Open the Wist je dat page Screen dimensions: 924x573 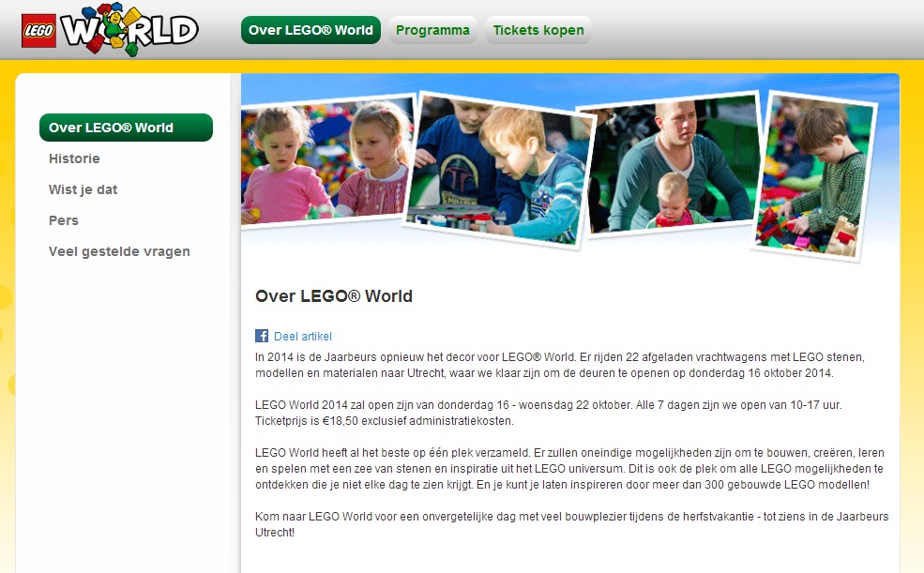pos(83,189)
